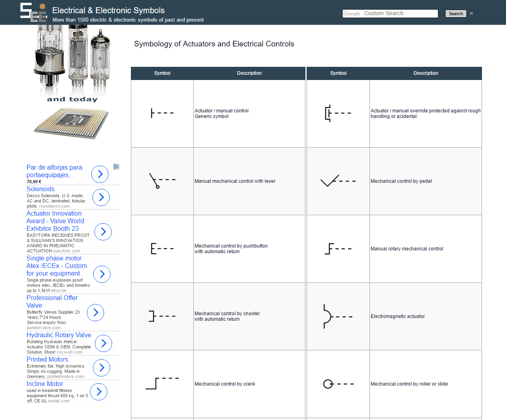The height and width of the screenshot is (420, 506).
Task: Click the arrow next to Par de alforjas ad
Action: (x=100, y=174)
